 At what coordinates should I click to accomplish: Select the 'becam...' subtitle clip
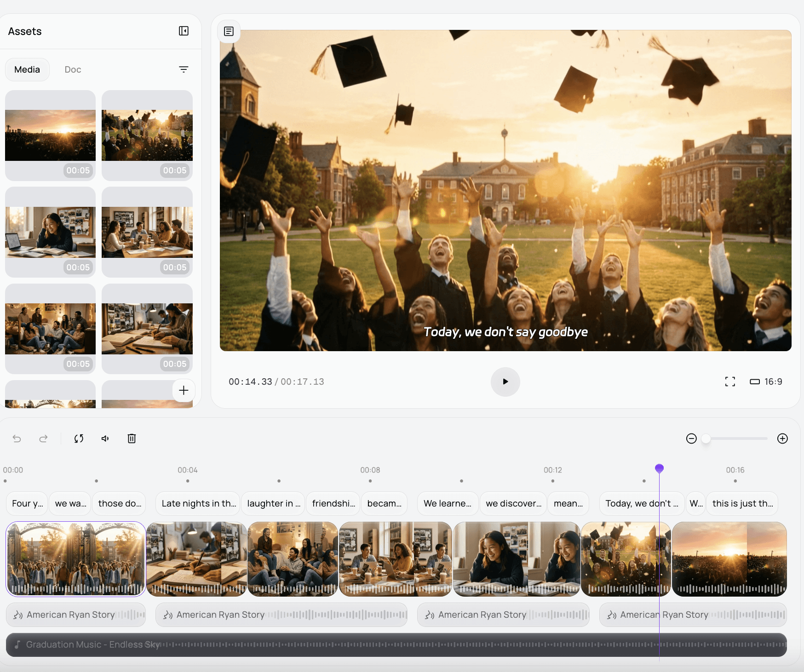click(384, 503)
